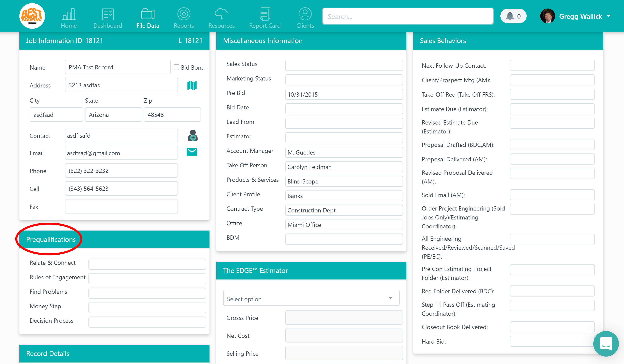Viewport: 624px width, 364px height.
Task: Click Client Profile Banks field
Action: (x=344, y=196)
